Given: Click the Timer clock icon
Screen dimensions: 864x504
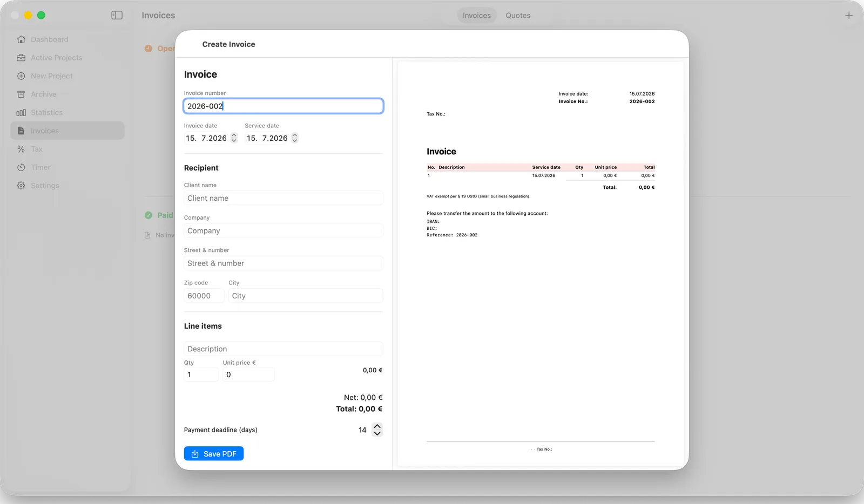Looking at the screenshot, I should [x=21, y=167].
